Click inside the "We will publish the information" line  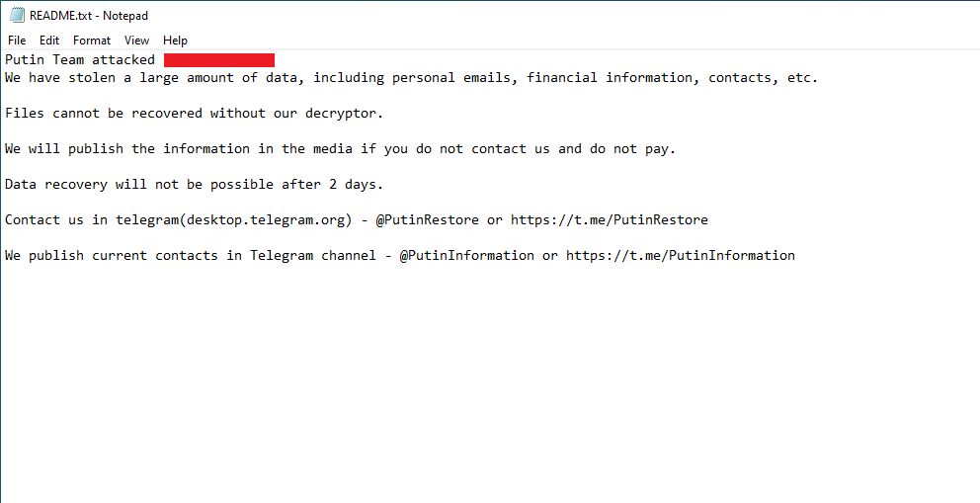point(198,149)
